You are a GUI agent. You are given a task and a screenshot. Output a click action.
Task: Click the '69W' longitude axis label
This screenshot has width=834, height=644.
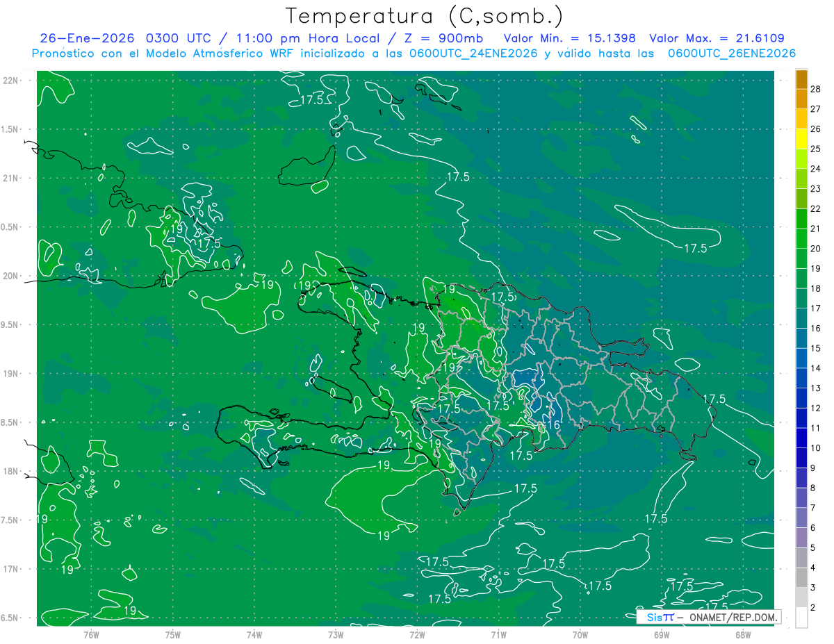(x=662, y=634)
